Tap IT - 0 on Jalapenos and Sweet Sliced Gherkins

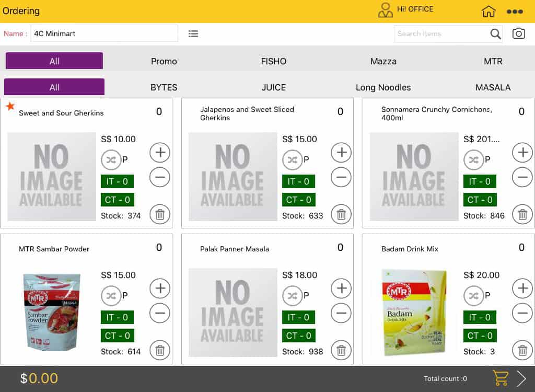click(x=298, y=181)
